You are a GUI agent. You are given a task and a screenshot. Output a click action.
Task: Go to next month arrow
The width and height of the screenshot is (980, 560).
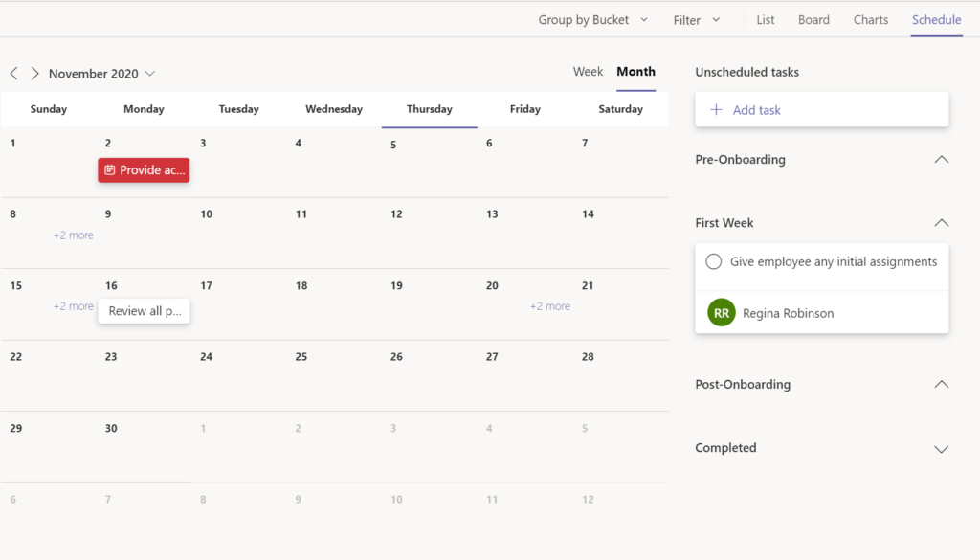[x=35, y=73]
